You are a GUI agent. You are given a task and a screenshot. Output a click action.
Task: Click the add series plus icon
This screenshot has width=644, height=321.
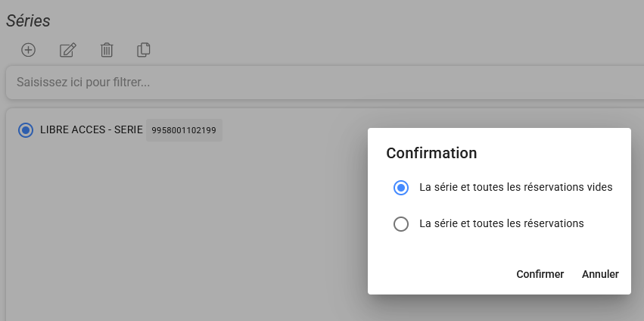pos(28,50)
